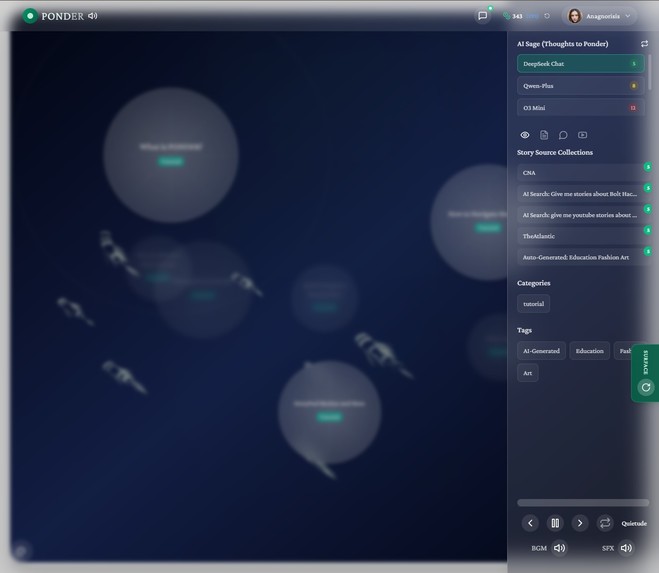Select the tutorial category chip
This screenshot has height=573, width=659.
pyautogui.click(x=533, y=304)
